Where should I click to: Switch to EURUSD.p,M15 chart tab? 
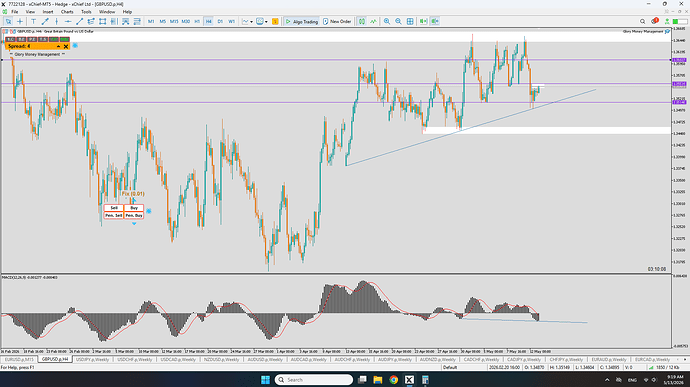[x=19, y=359]
